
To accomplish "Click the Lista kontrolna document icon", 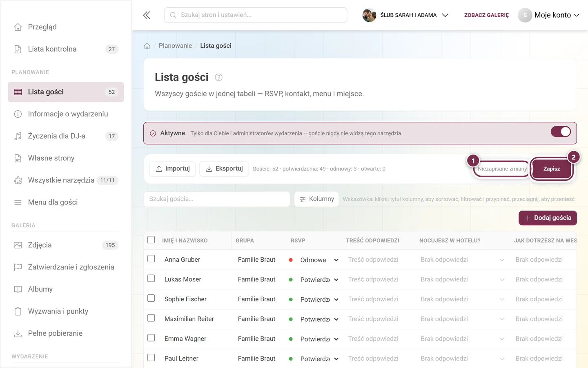I will 18,49.
